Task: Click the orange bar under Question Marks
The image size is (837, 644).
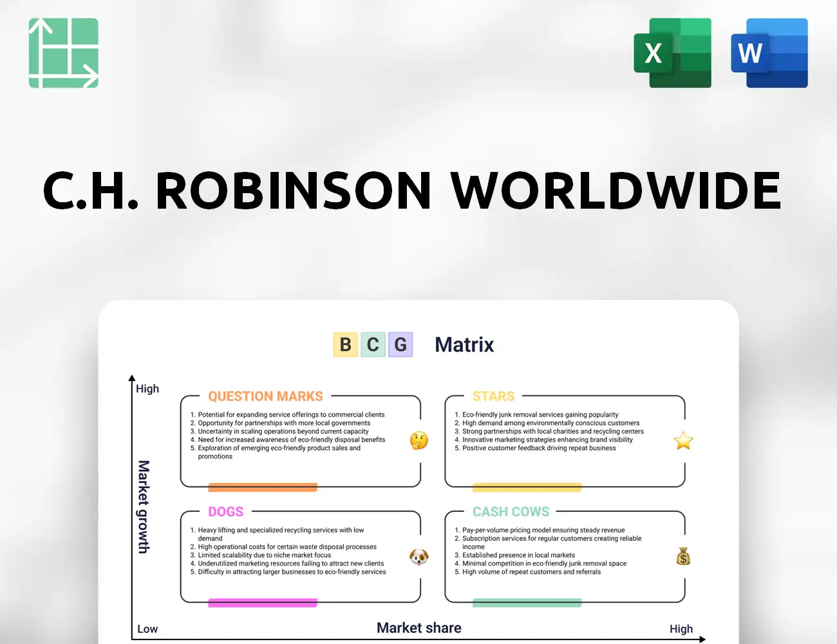Action: [263, 488]
